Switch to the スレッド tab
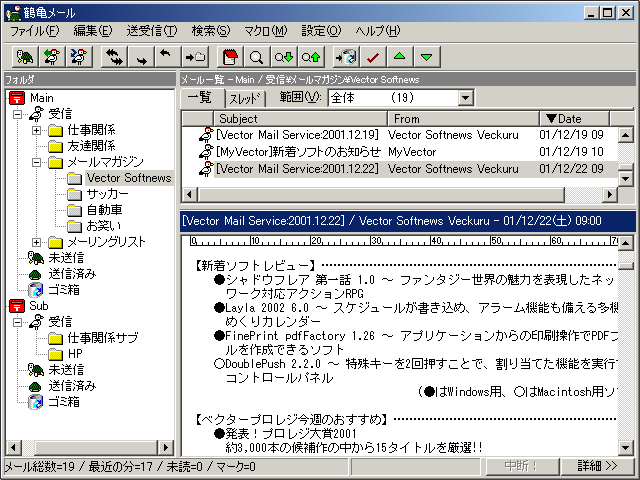The image size is (640, 480). coord(245,99)
